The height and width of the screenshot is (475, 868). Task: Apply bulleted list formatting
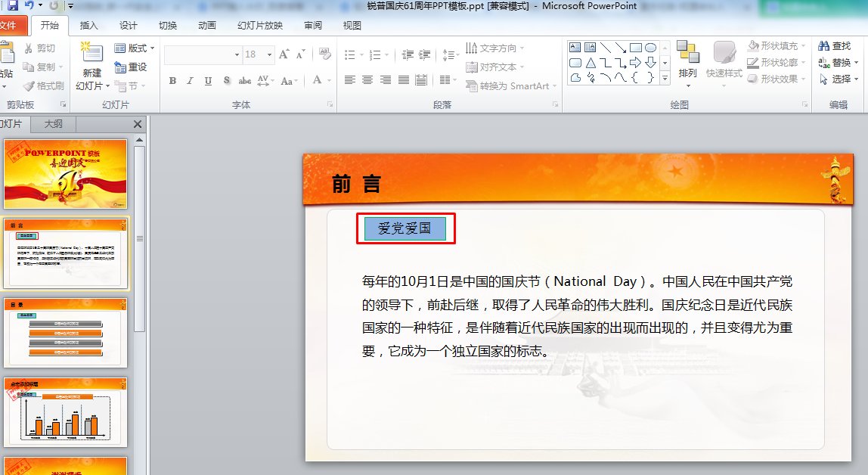pos(351,54)
